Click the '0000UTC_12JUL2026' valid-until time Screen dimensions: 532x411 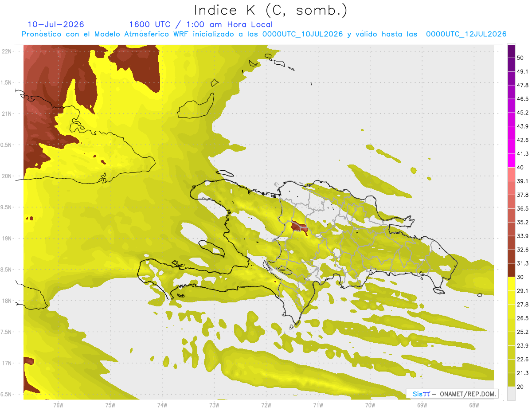(x=466, y=34)
